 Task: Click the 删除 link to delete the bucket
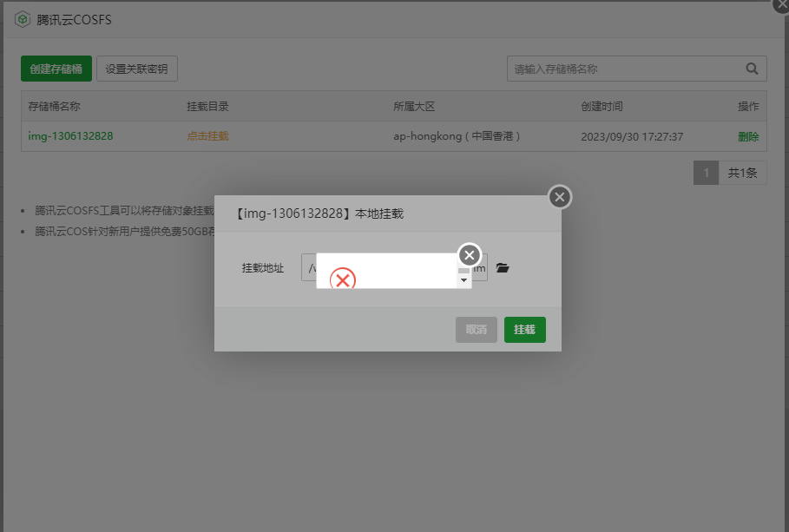[747, 136]
